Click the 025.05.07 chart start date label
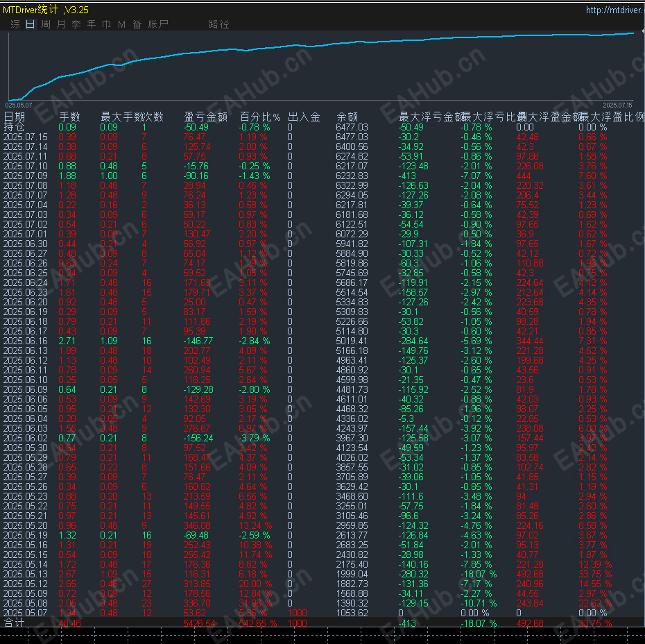Viewport: 645px width, 644px height. point(19,105)
